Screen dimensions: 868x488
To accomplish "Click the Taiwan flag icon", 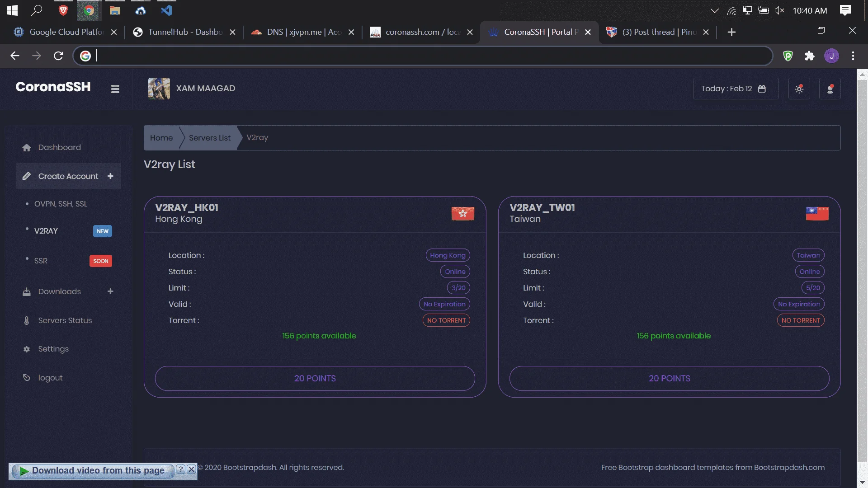I will [x=817, y=213].
